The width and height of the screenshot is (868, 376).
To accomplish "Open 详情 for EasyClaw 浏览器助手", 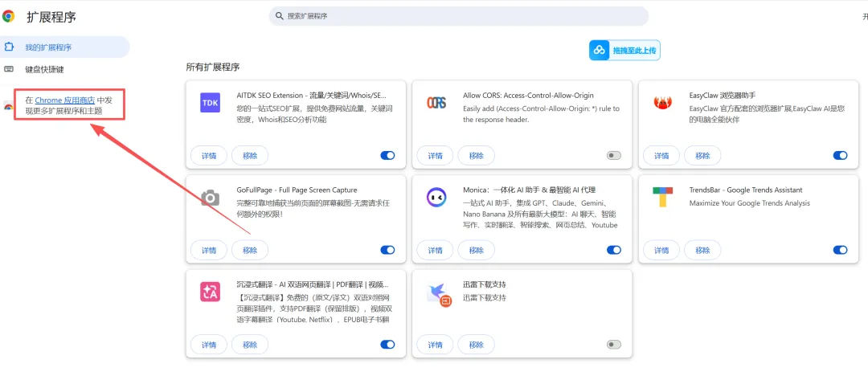I will pos(661,156).
